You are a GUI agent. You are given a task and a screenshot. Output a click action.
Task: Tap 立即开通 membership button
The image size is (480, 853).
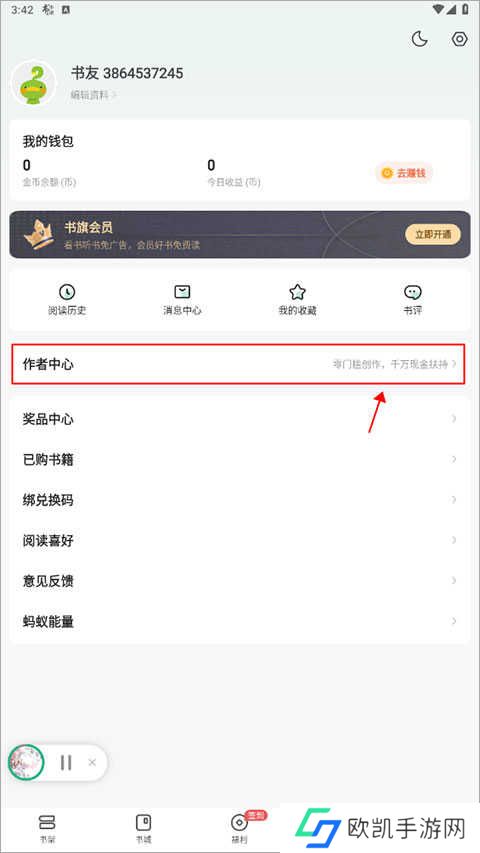[x=433, y=234]
